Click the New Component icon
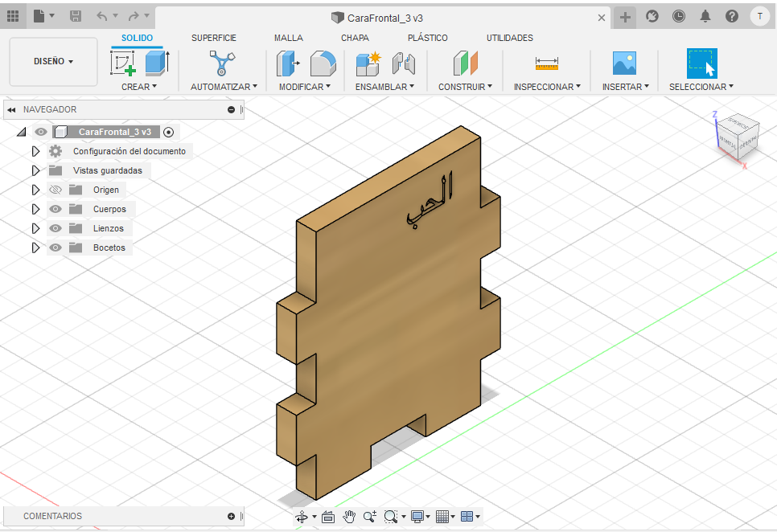The width and height of the screenshot is (777, 532). click(368, 63)
